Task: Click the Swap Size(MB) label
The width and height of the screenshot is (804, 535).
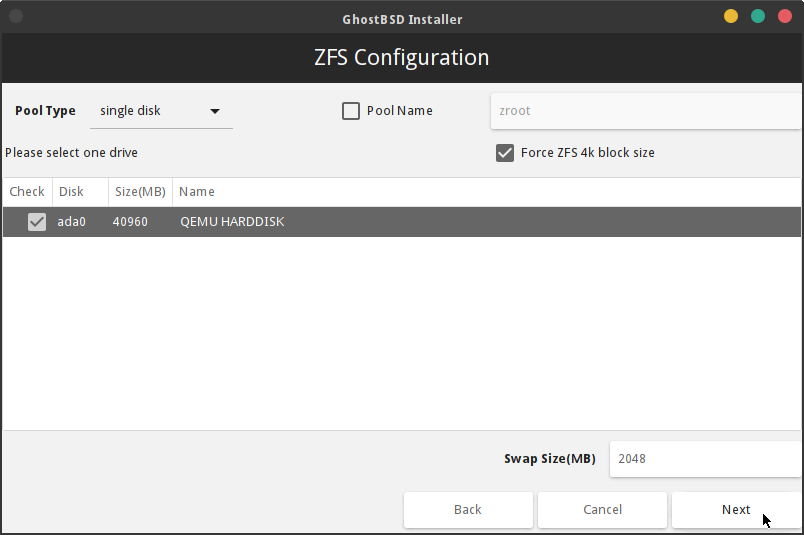Action: coord(550,459)
